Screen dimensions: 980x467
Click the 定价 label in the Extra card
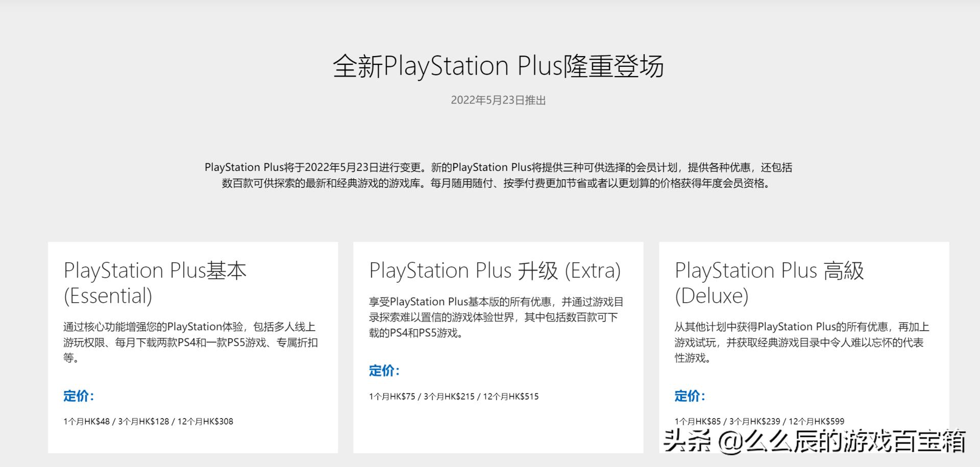(384, 371)
